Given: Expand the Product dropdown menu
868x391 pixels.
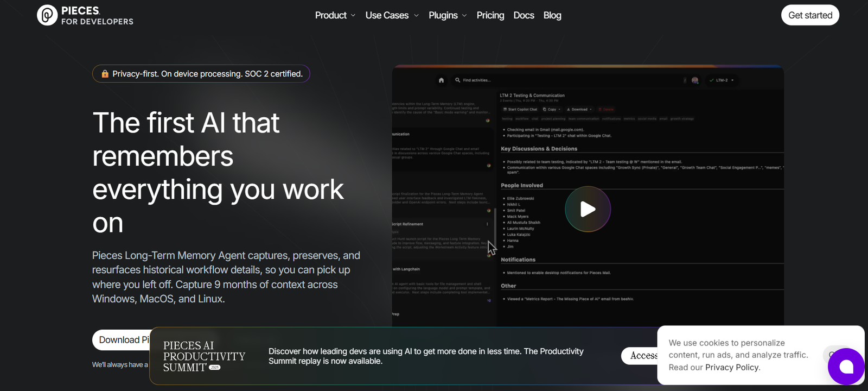Looking at the screenshot, I should [335, 15].
